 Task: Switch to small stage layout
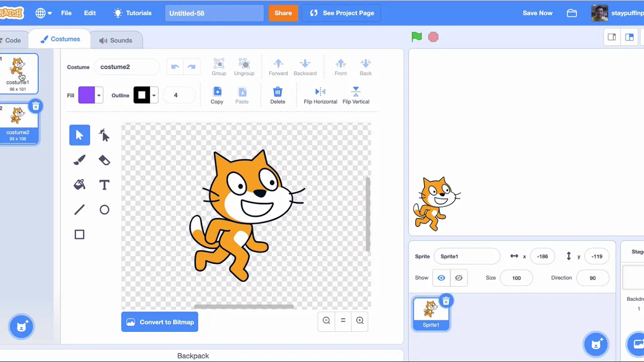tap(612, 37)
